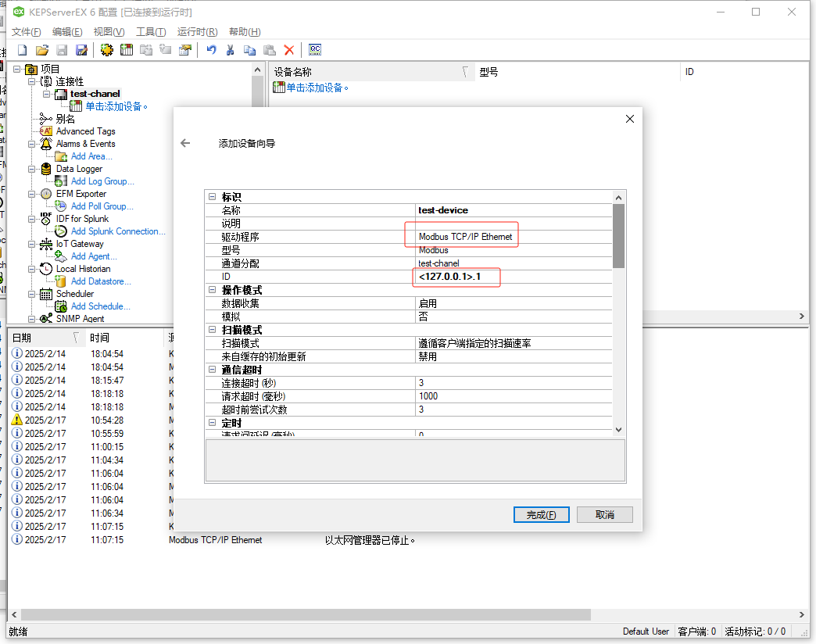Collapse the 标识 property group
Screen dimensions: 816x644
pyautogui.click(x=212, y=197)
